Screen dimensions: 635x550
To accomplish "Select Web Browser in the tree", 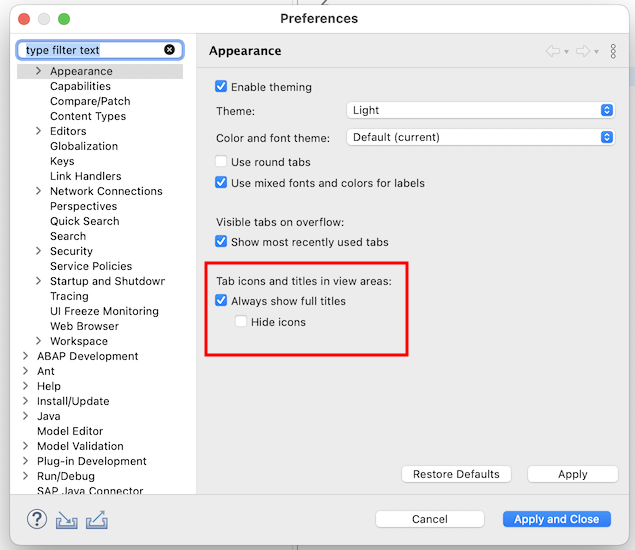I will point(84,326).
